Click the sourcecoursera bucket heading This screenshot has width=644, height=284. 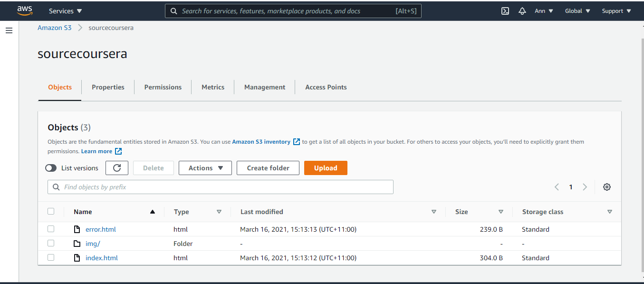[x=83, y=54]
